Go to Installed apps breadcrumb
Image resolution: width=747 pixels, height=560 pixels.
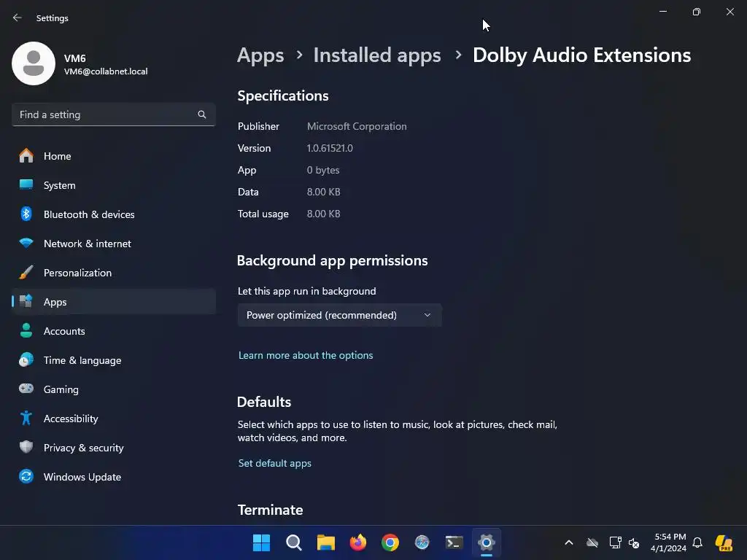377,55
